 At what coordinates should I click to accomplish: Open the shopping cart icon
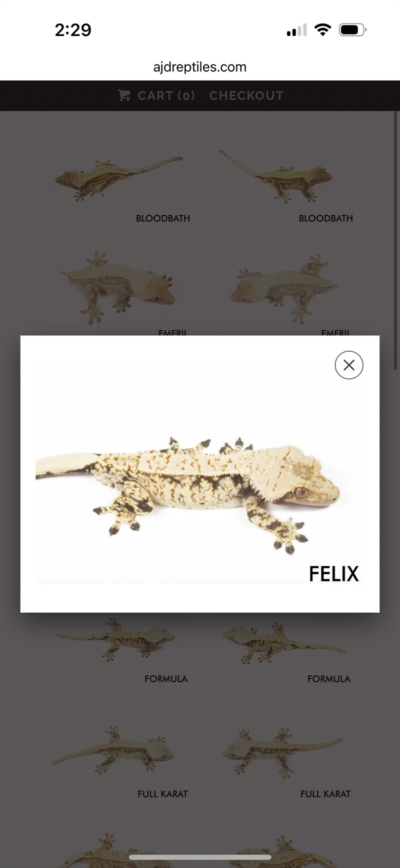[x=124, y=95]
